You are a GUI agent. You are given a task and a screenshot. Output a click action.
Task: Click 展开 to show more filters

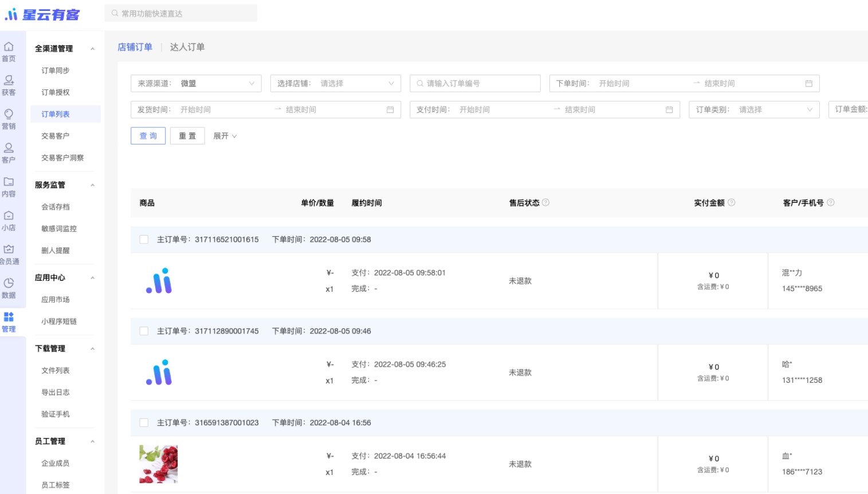click(x=225, y=136)
